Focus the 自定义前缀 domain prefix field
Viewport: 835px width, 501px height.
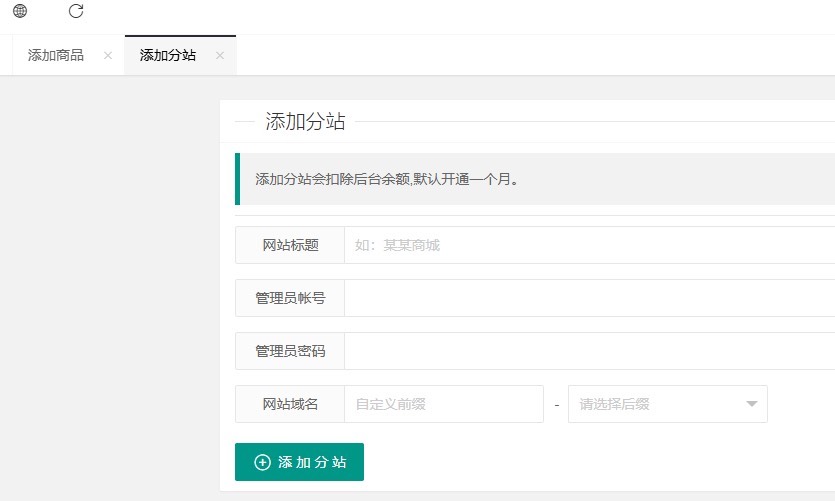pyautogui.click(x=443, y=404)
